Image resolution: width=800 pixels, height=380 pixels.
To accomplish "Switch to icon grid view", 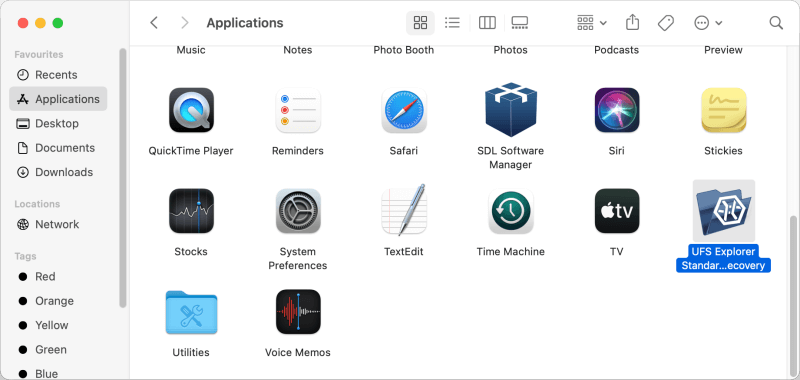I will point(420,23).
